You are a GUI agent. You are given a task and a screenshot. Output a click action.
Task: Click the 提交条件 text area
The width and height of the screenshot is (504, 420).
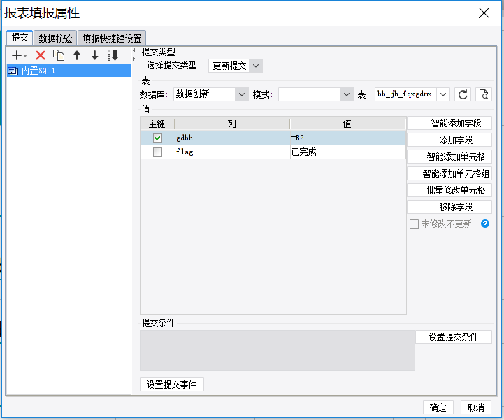click(278, 351)
